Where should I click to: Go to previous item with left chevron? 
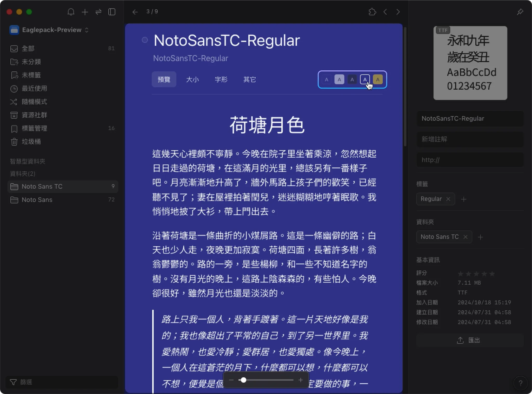(385, 12)
